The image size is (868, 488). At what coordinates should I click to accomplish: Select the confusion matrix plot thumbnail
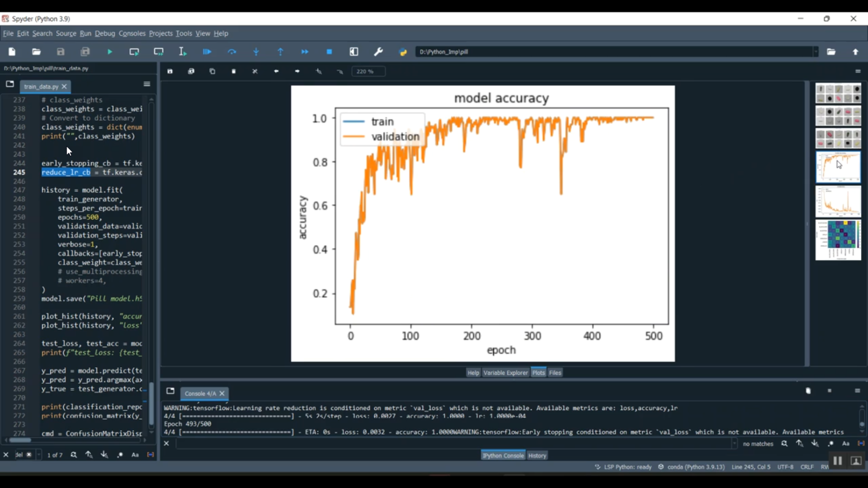coord(838,239)
